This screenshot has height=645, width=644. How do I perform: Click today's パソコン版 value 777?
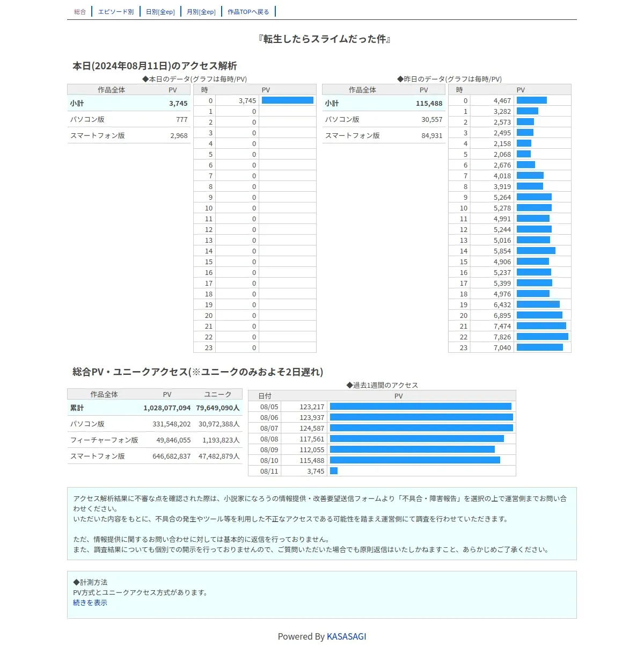[x=182, y=119]
